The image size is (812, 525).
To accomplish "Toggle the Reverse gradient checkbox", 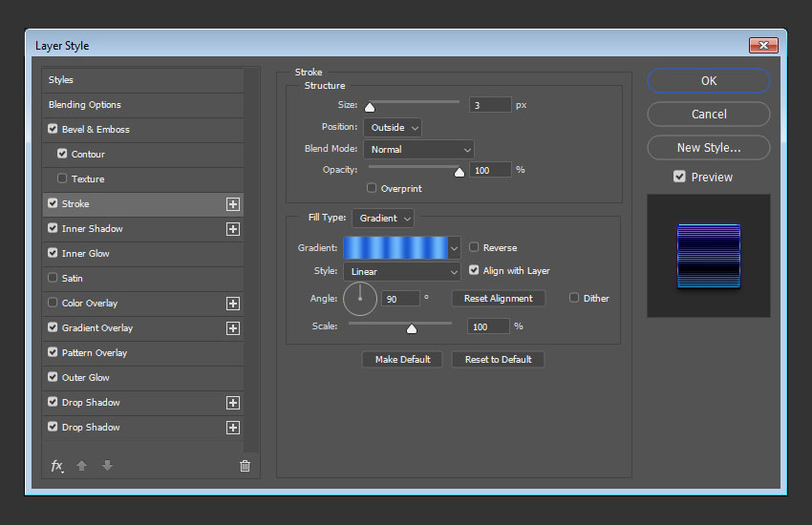I will pyautogui.click(x=475, y=247).
